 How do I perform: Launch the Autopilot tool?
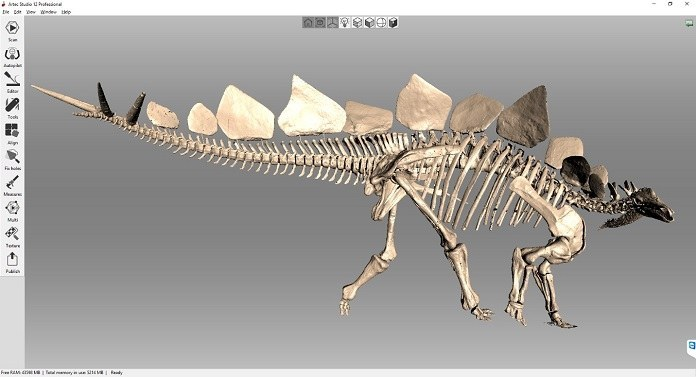coord(12,57)
